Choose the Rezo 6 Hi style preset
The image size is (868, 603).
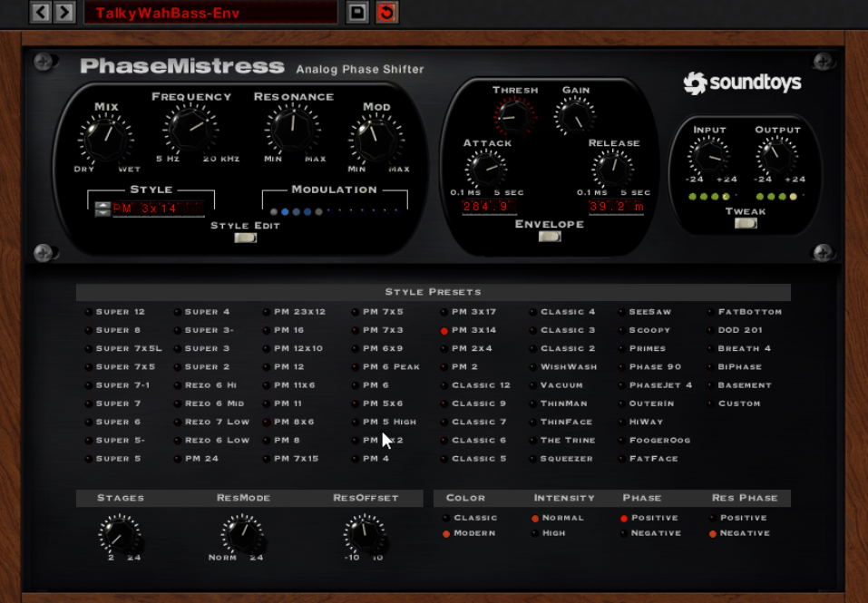[206, 385]
